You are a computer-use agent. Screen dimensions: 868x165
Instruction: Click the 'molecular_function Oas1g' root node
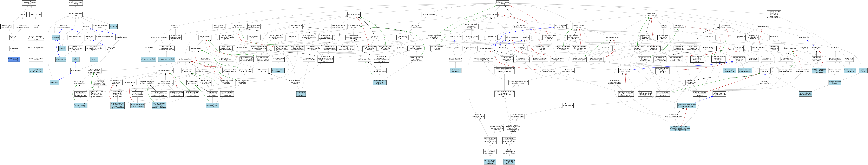click(x=29, y=3)
